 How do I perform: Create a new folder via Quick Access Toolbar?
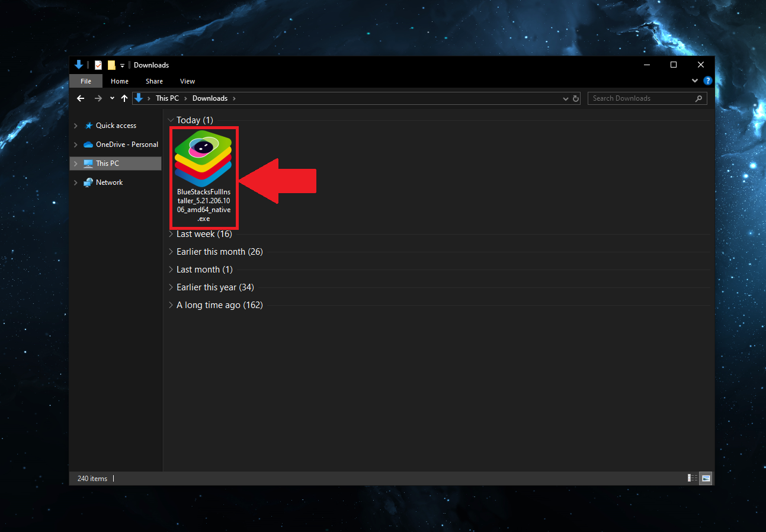pos(111,65)
